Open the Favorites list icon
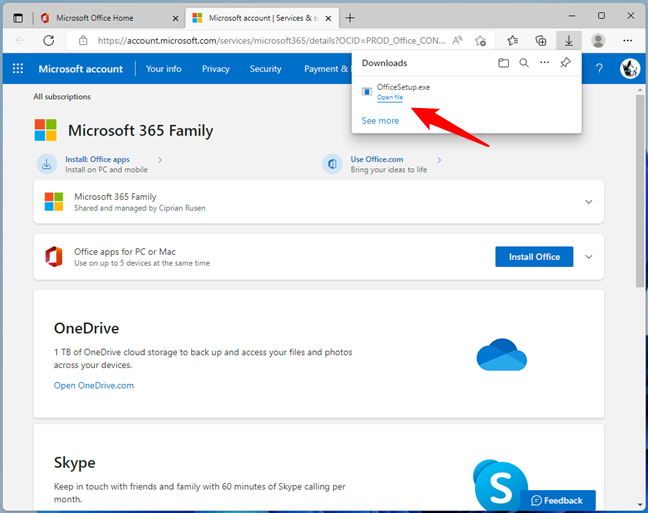648x513 pixels. pyautogui.click(x=513, y=41)
